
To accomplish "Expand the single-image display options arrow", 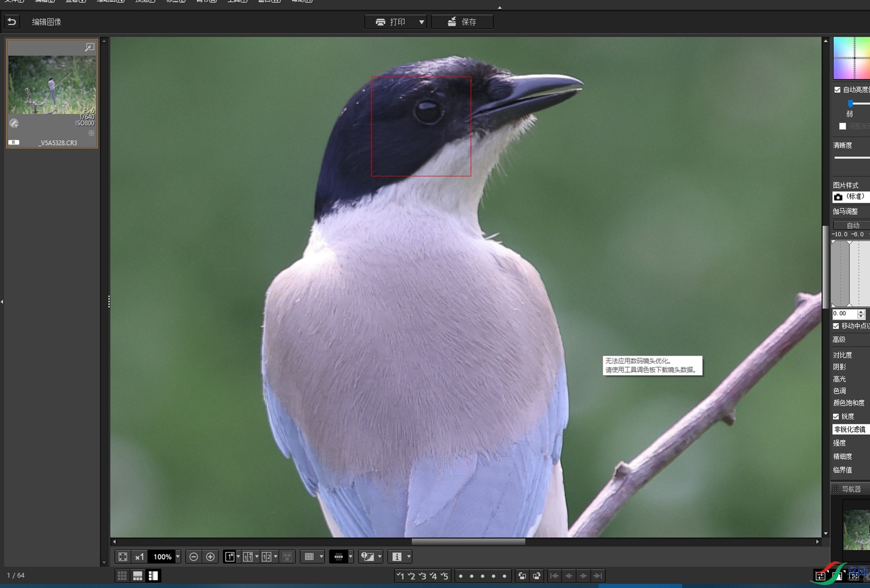I will point(238,557).
